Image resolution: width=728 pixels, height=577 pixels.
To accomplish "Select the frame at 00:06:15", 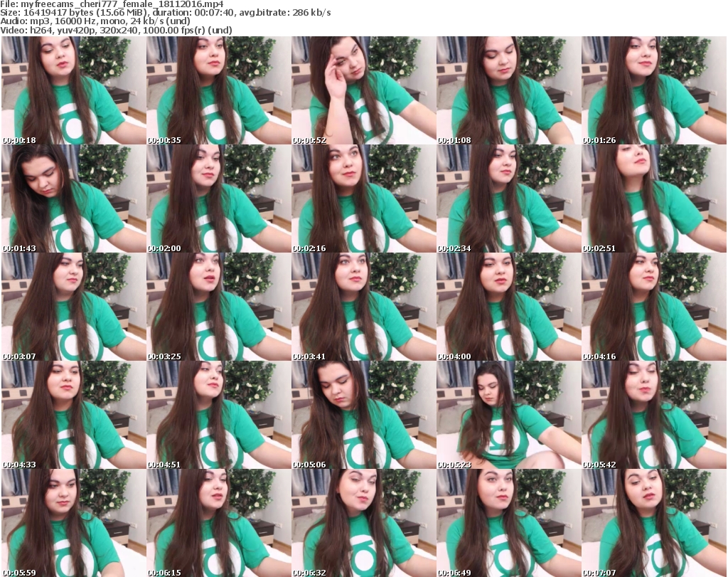I will [x=219, y=523].
